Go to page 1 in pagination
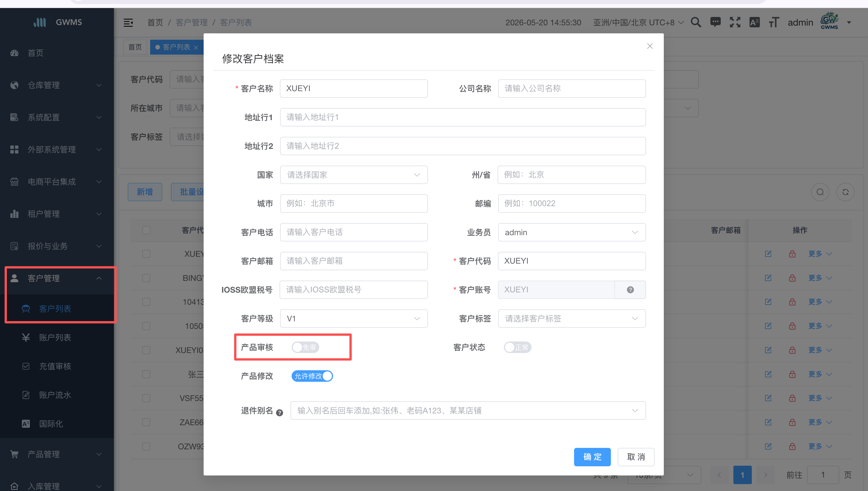 742,475
